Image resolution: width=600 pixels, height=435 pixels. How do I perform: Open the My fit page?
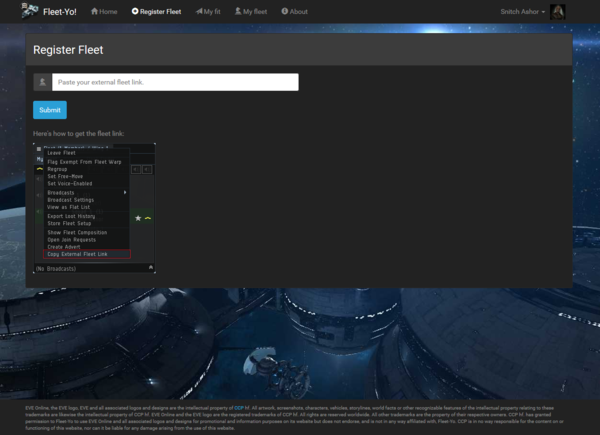coord(207,11)
